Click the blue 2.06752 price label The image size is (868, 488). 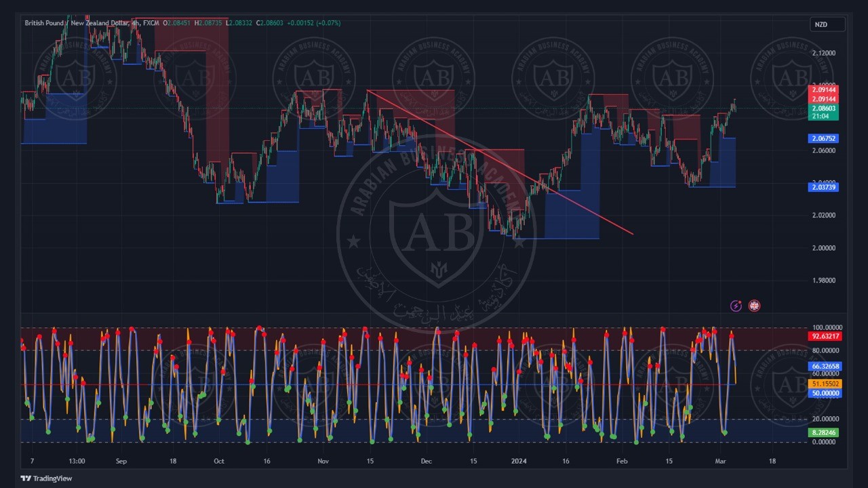823,138
